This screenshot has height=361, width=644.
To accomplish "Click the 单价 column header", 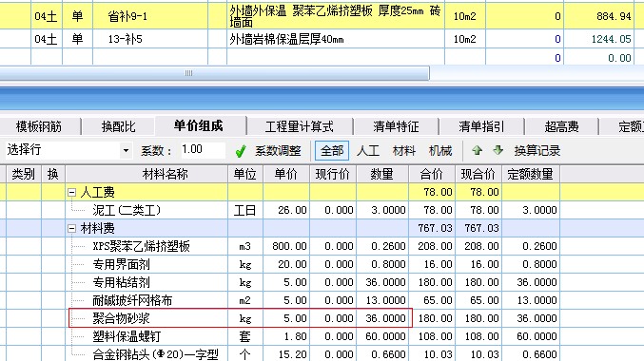I will click(286, 175).
